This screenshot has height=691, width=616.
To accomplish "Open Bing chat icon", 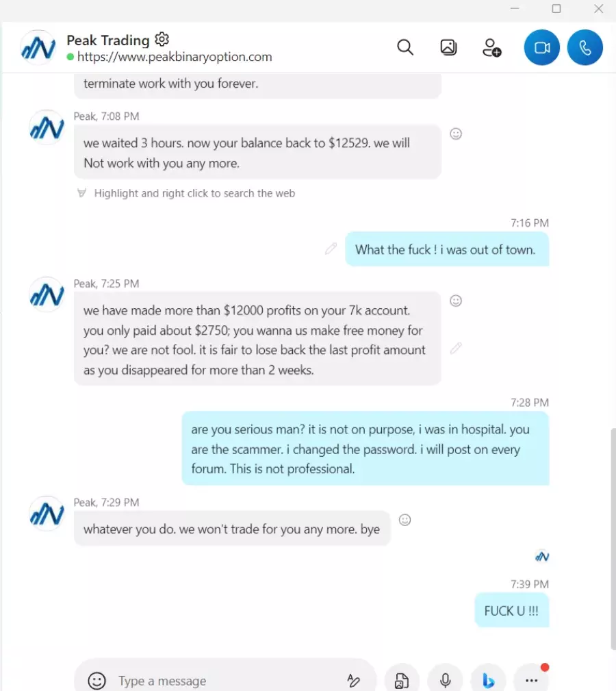I will [488, 681].
